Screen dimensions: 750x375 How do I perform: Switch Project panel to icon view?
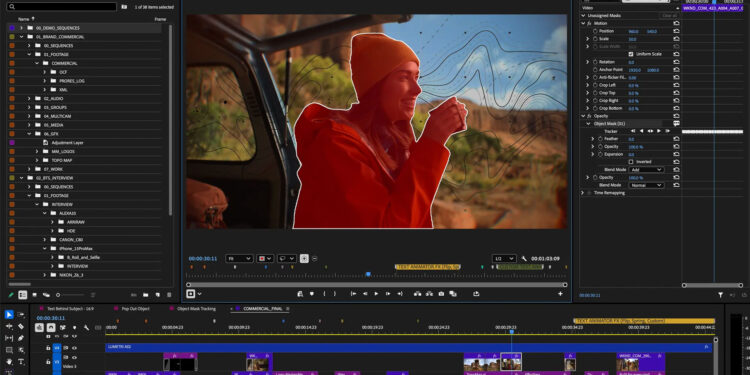coord(34,295)
